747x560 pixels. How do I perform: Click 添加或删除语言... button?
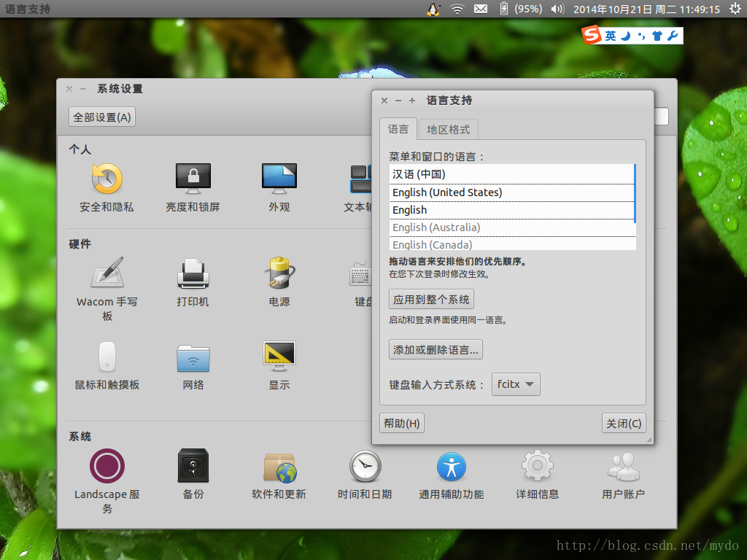click(436, 350)
